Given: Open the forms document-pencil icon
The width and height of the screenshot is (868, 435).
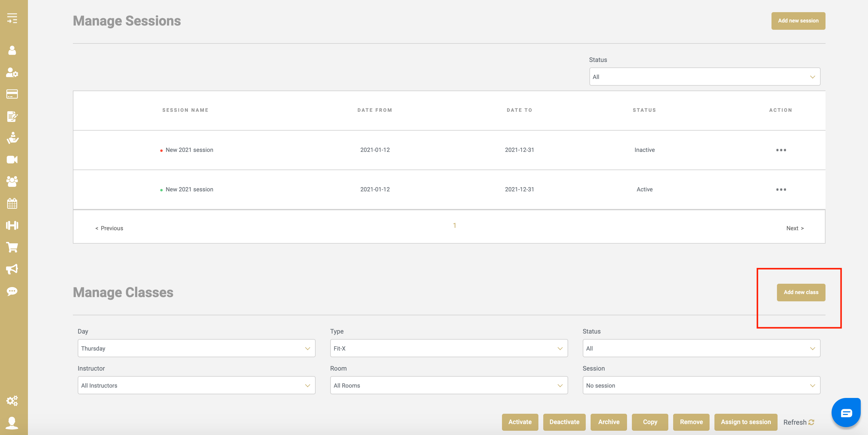Looking at the screenshot, I should click(12, 116).
